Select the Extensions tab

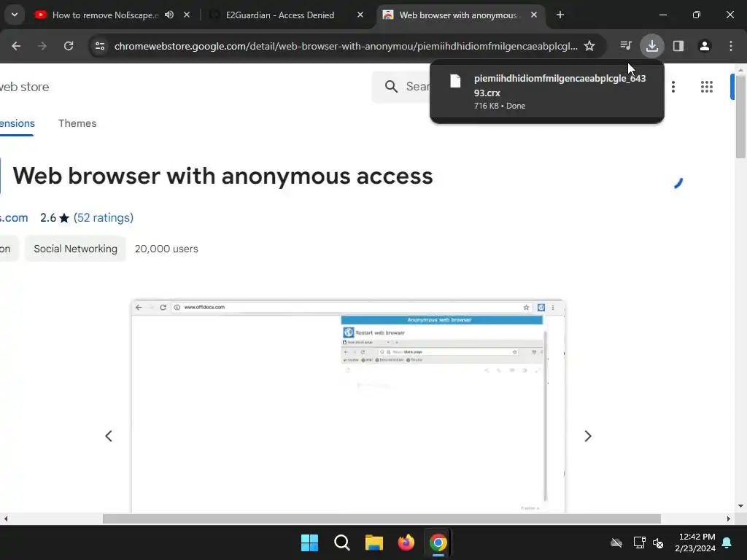(x=18, y=123)
